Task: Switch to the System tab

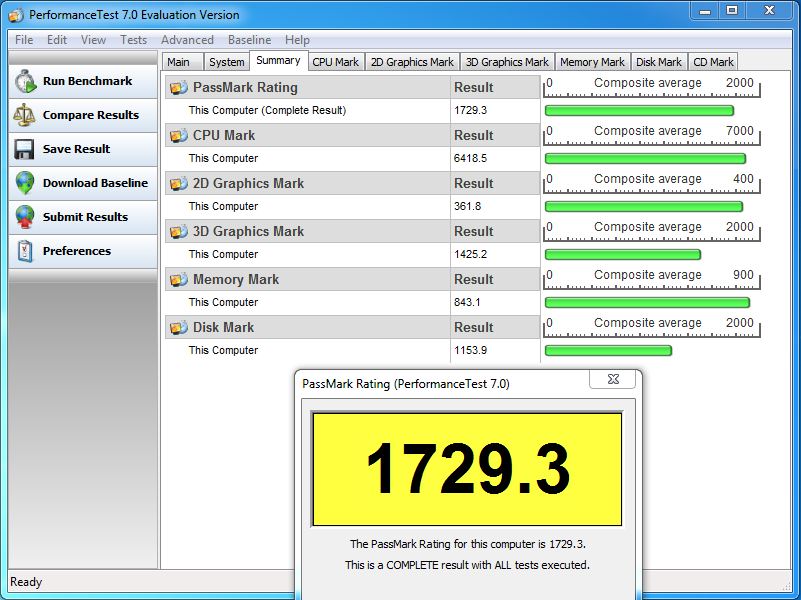Action: point(226,62)
